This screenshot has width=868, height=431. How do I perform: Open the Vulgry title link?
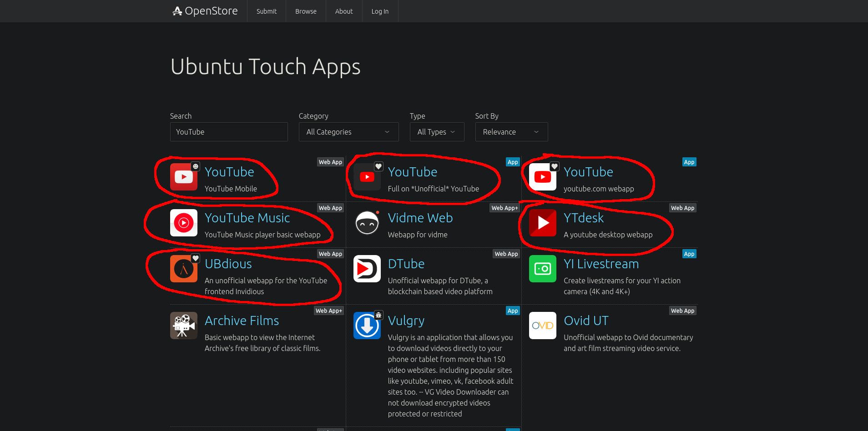(406, 321)
